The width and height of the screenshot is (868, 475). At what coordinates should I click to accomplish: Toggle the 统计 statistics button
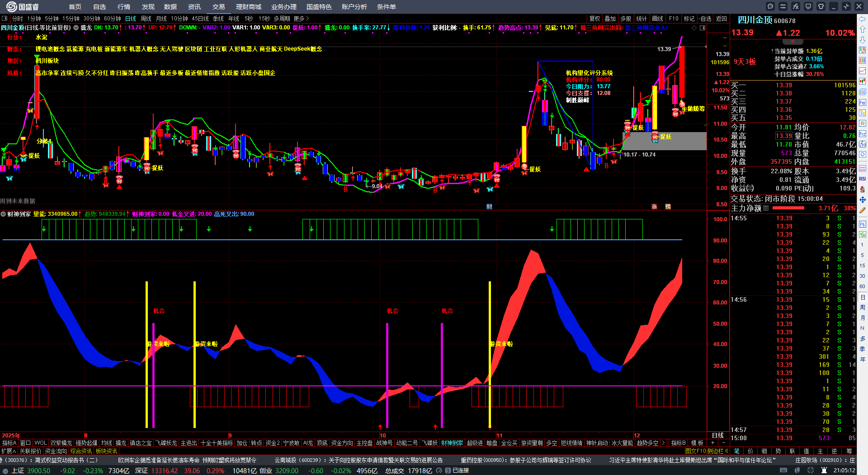tap(642, 19)
